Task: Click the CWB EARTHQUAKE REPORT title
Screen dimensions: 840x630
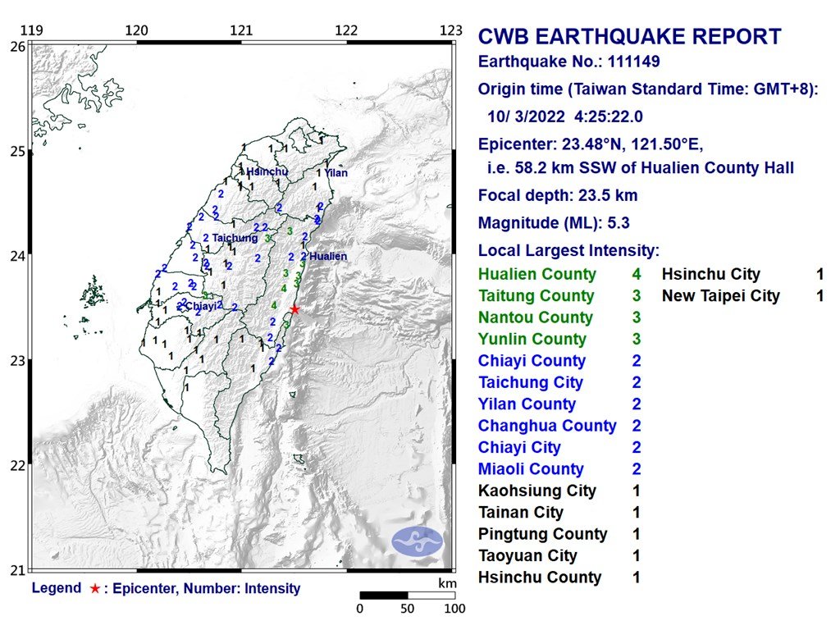Action: pos(629,36)
